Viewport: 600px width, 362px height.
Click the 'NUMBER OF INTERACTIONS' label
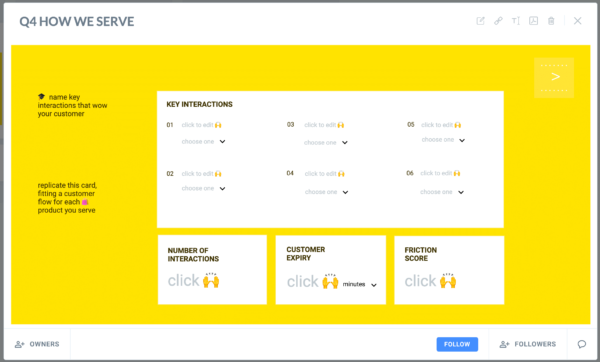click(x=193, y=254)
